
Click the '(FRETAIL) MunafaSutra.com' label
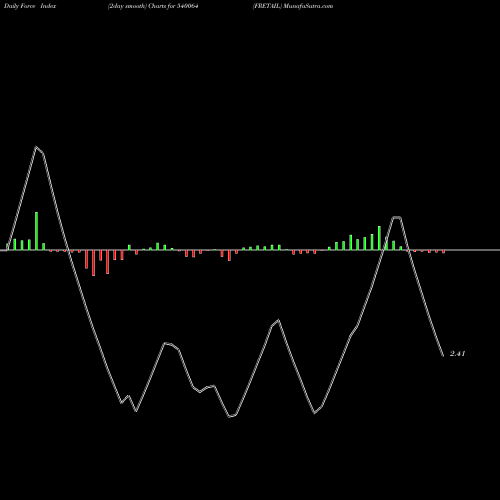coord(293,6)
